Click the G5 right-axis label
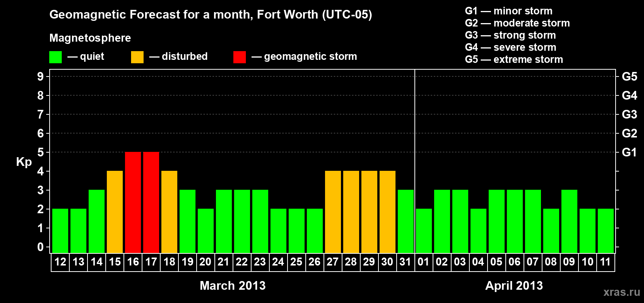Screen dimensions: 644x303 (630, 77)
